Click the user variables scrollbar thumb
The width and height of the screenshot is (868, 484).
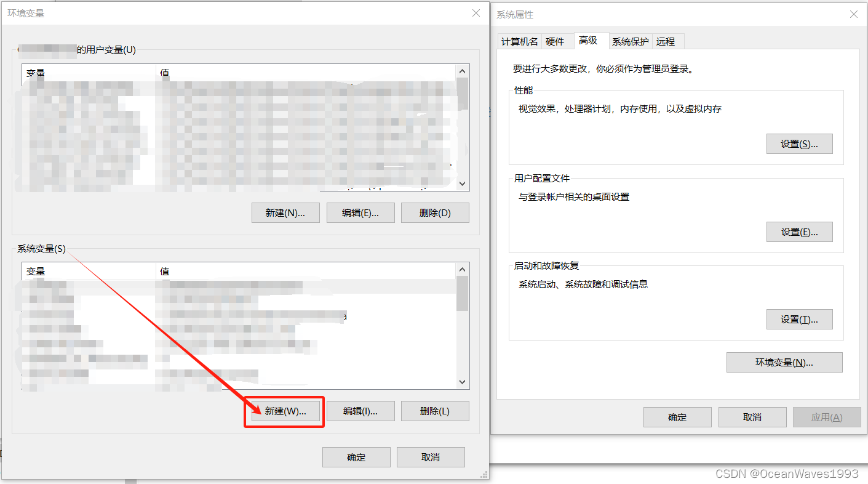[x=463, y=94]
